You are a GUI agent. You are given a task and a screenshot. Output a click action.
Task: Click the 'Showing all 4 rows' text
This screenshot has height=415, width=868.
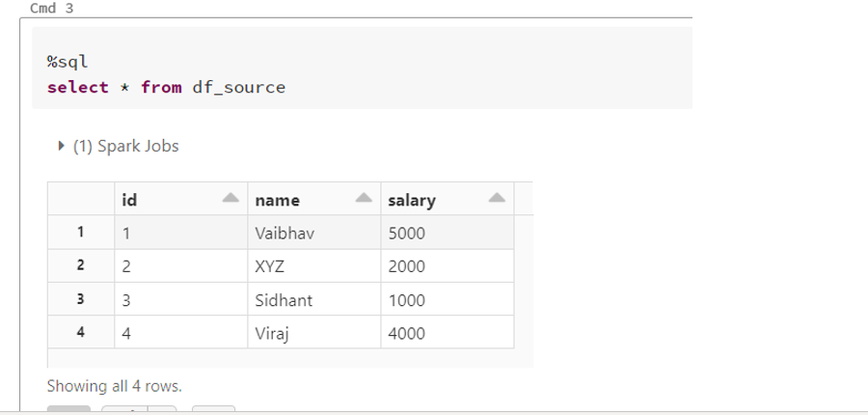click(114, 386)
